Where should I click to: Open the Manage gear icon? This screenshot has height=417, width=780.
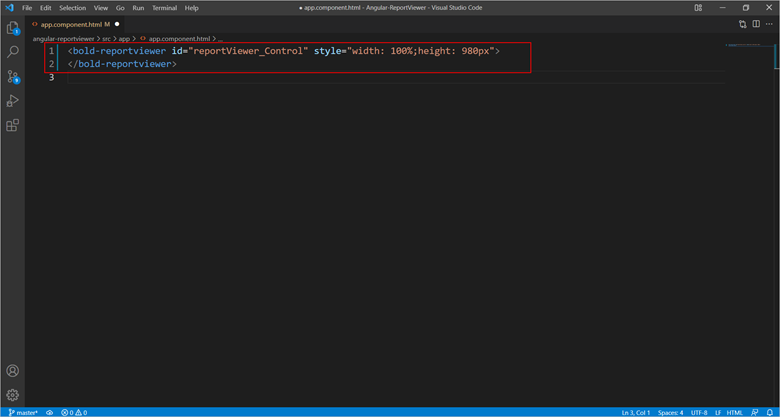12,395
